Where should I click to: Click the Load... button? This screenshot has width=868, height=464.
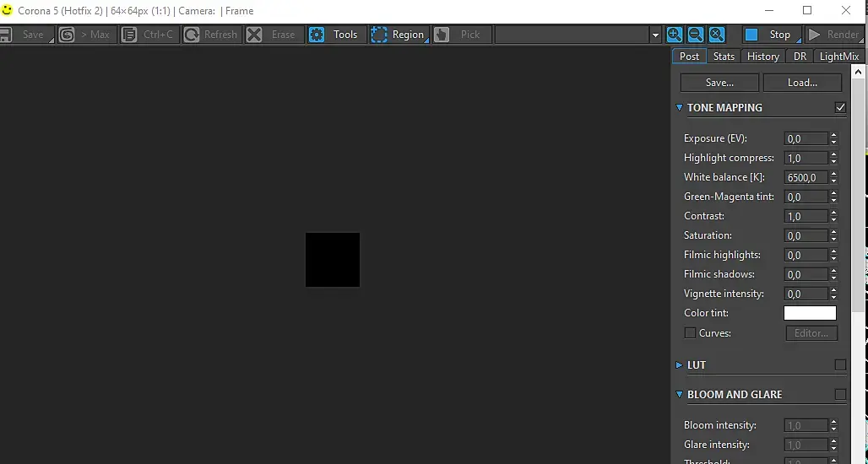(x=803, y=83)
